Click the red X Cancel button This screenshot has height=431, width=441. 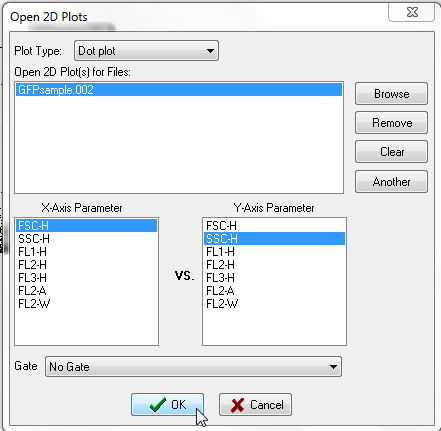coord(255,404)
